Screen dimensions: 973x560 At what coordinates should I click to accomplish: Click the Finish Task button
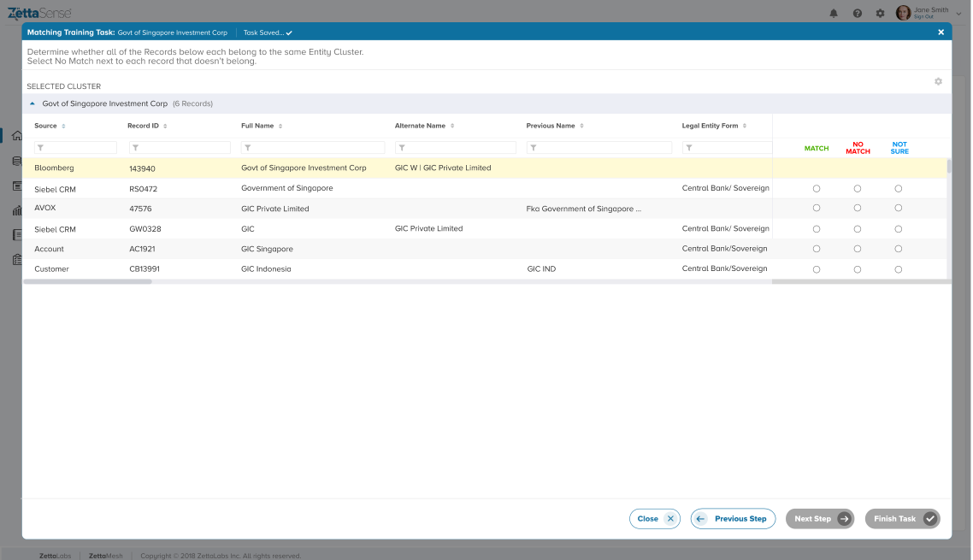(902, 519)
